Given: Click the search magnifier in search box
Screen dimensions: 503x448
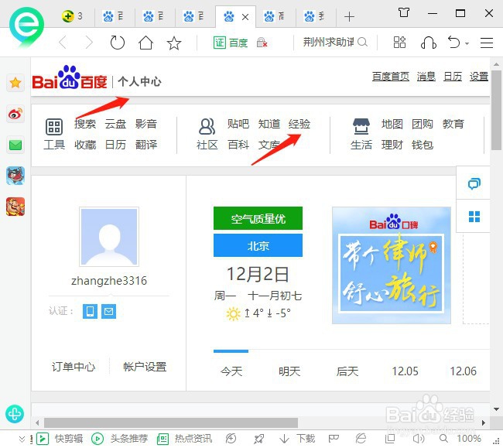Looking at the screenshot, I should [362, 42].
